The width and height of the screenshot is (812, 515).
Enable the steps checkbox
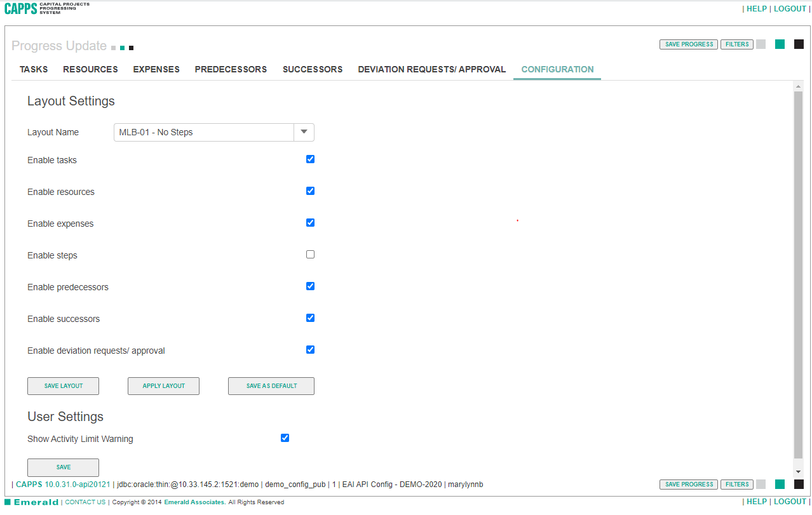[310, 254]
